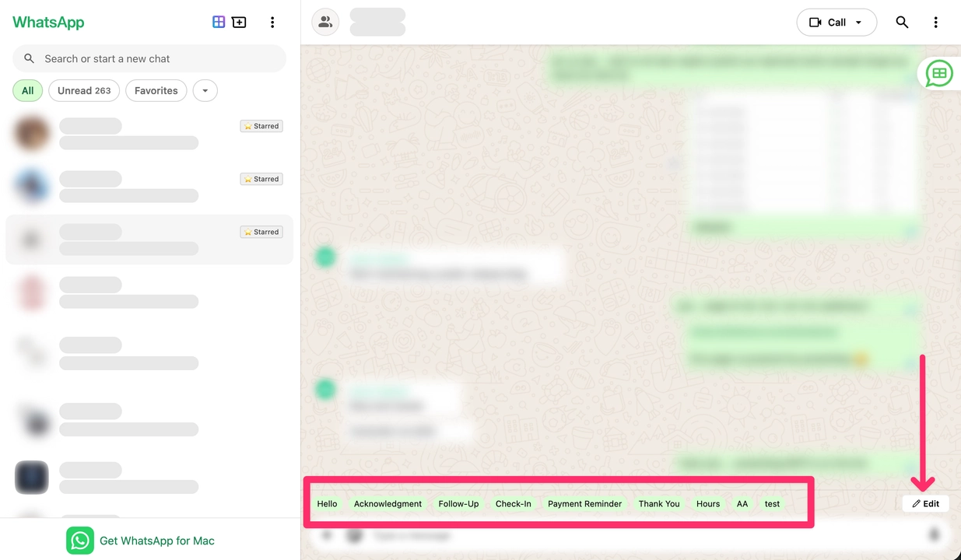Open the third starred chat in list
Viewport: 961px width, 560px height.
click(149, 240)
